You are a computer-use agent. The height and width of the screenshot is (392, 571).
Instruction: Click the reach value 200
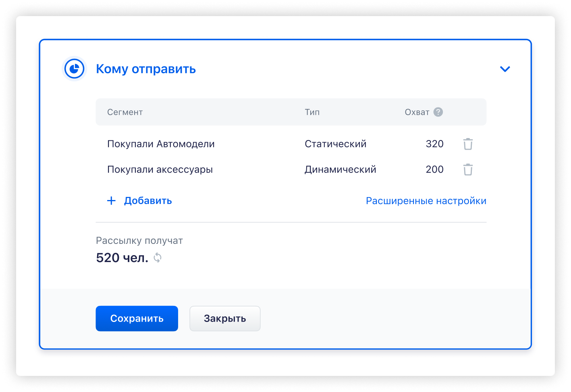pyautogui.click(x=434, y=169)
